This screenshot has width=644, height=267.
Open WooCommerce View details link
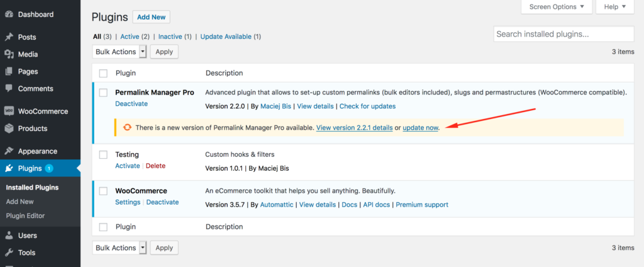tap(318, 205)
